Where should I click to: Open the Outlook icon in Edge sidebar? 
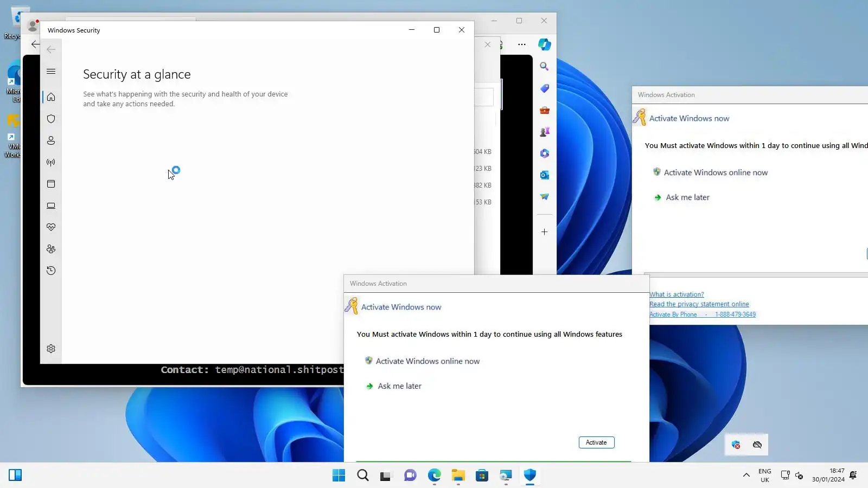pyautogui.click(x=544, y=175)
